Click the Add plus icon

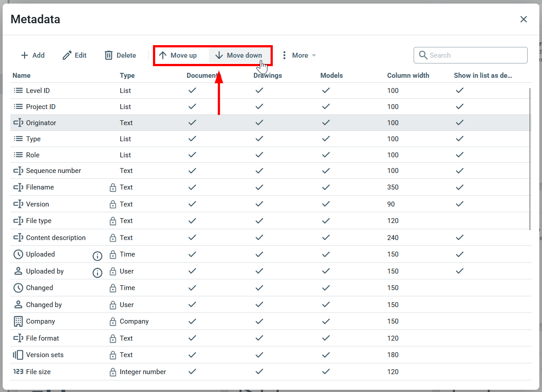[x=25, y=55]
